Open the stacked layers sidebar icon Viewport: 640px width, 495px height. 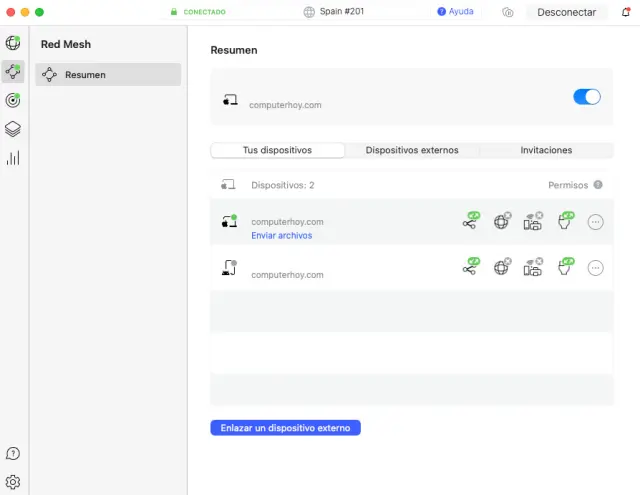[13, 129]
